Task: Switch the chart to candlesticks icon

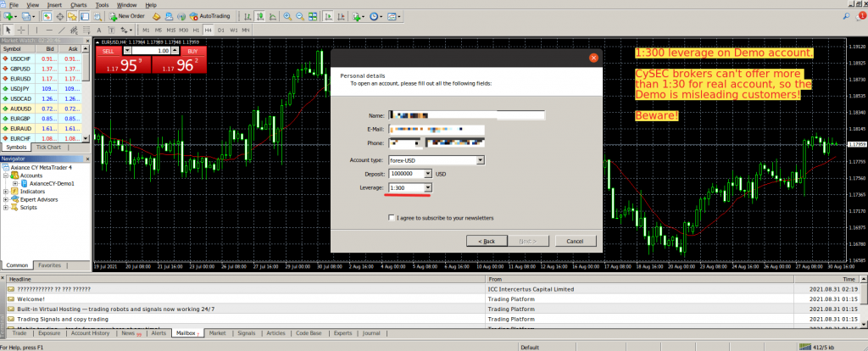Action: (259, 16)
